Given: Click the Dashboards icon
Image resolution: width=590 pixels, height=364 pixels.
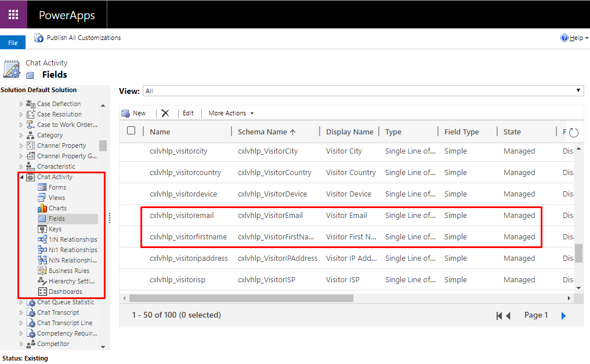Looking at the screenshot, I should click(x=42, y=292).
